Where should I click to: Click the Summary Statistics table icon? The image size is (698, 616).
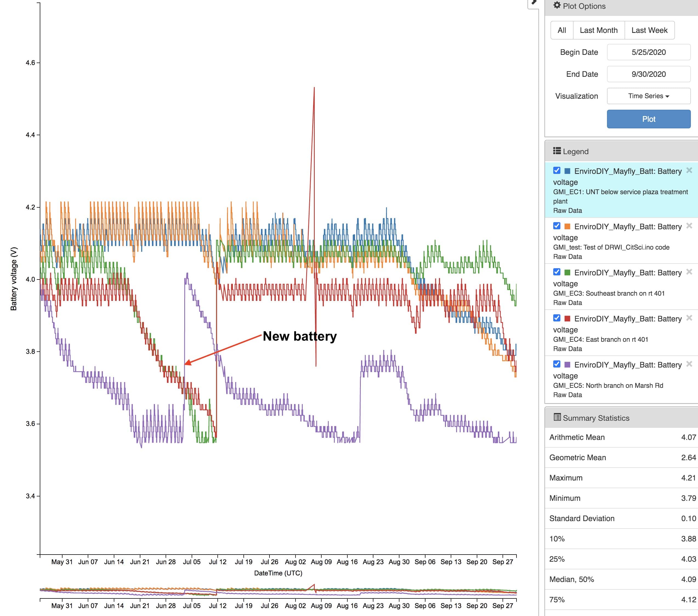557,417
